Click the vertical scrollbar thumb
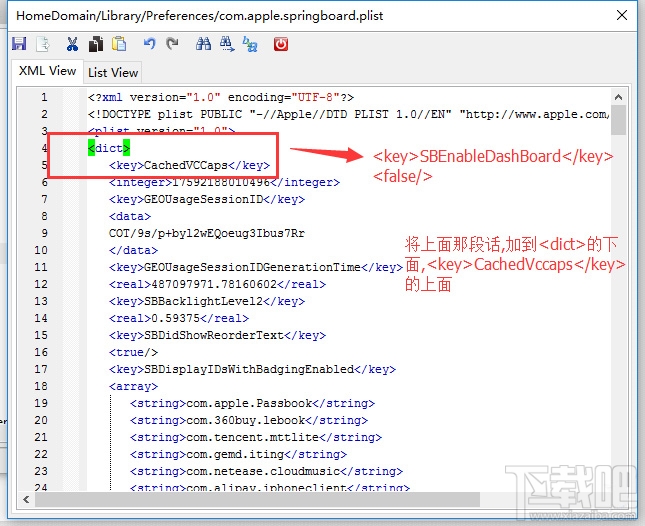Screen dimensions: 645x526 click(x=618, y=120)
